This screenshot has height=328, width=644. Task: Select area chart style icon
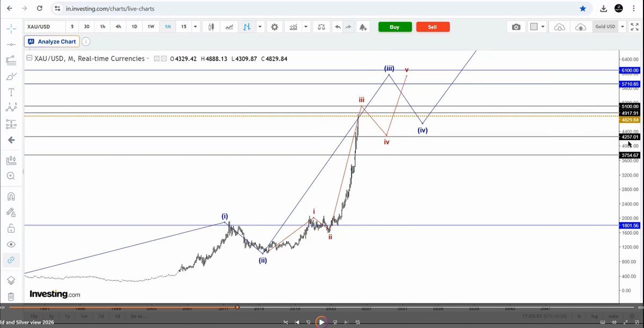[x=230, y=27]
